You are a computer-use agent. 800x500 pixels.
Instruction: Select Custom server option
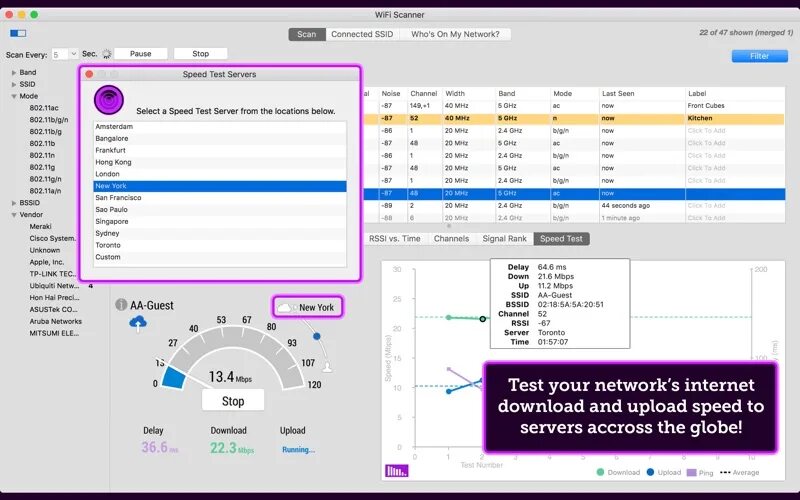tap(220, 257)
